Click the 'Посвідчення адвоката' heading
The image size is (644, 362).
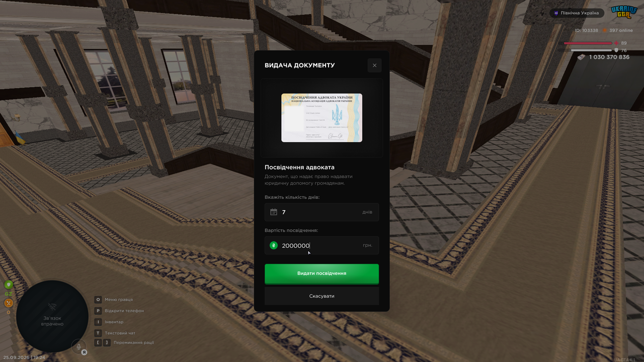pos(299,167)
